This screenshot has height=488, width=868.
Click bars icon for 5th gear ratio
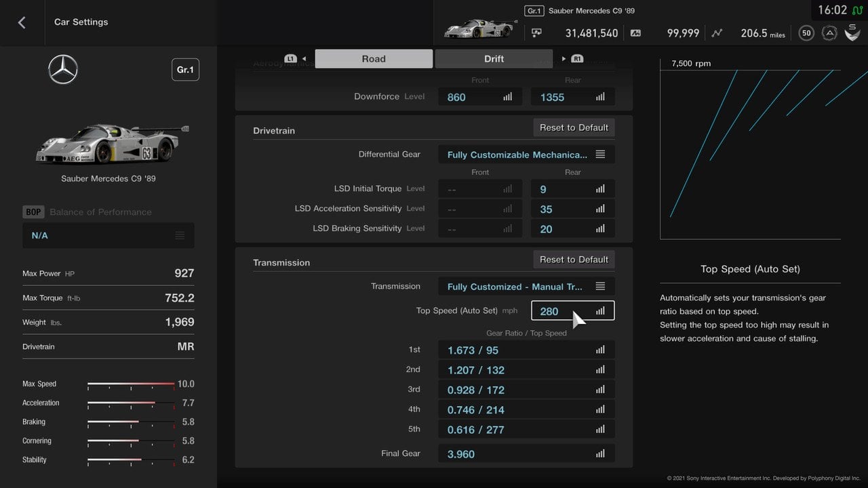[600, 429]
